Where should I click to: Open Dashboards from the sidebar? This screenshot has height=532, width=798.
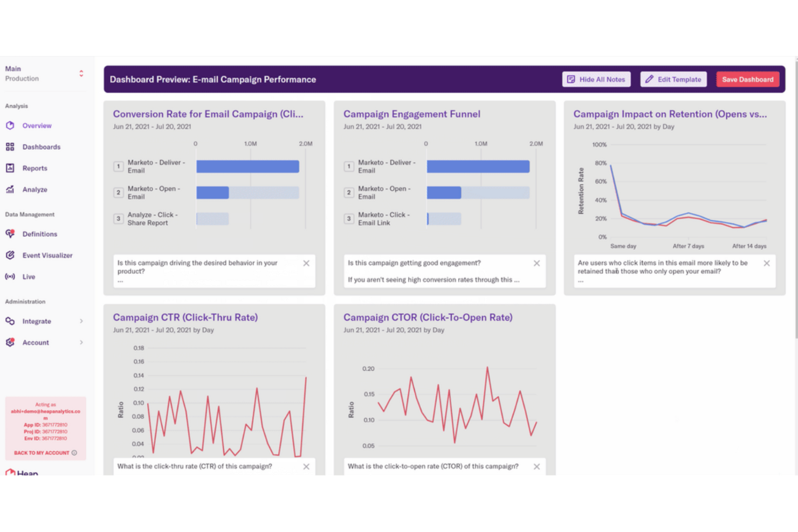tap(42, 147)
